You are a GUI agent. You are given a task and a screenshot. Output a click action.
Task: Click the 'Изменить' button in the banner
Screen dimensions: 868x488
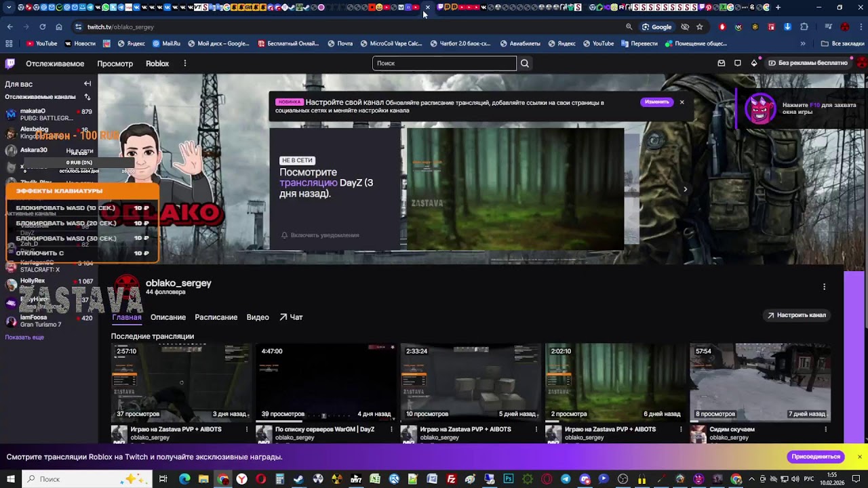pyautogui.click(x=657, y=102)
